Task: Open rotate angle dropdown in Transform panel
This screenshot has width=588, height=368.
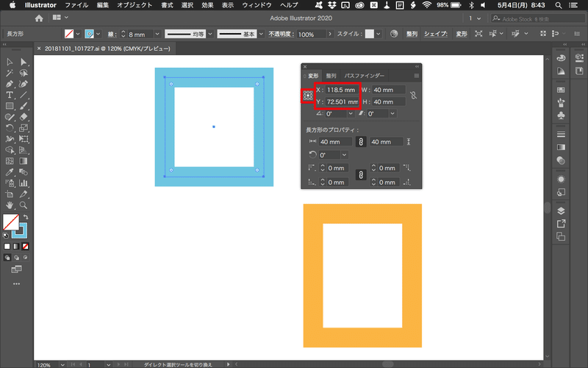Action: pos(351,113)
